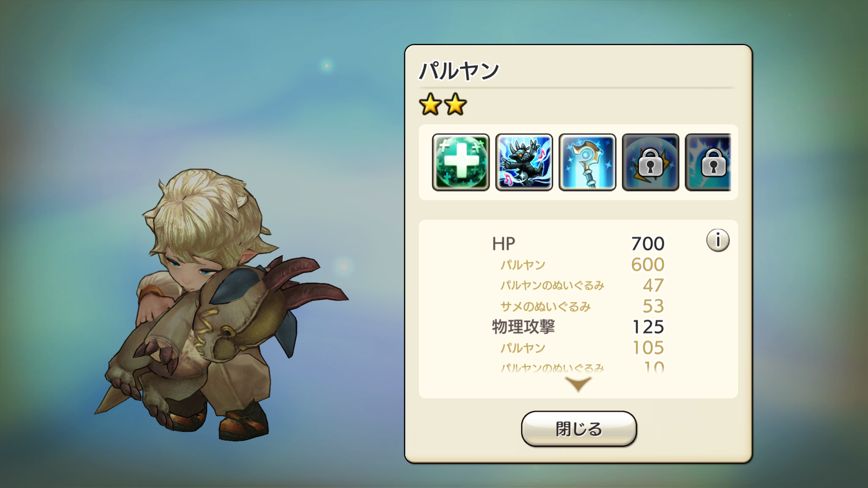Select the green cross healing skill icon
Screen dimensions: 868x488
point(461,162)
